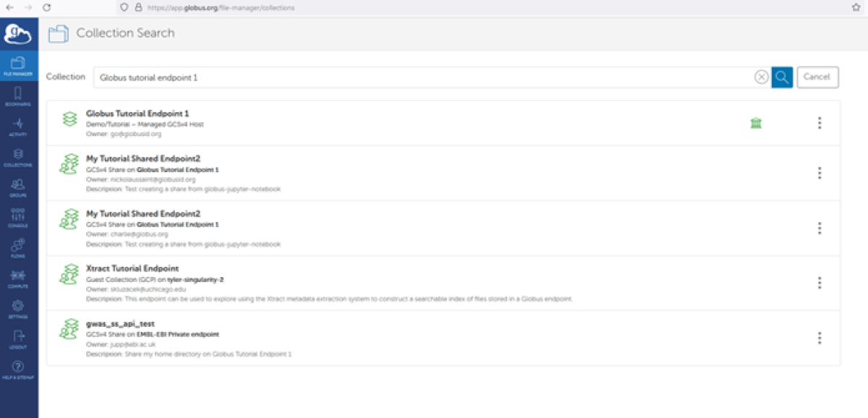Click the browser reload button

point(46,7)
